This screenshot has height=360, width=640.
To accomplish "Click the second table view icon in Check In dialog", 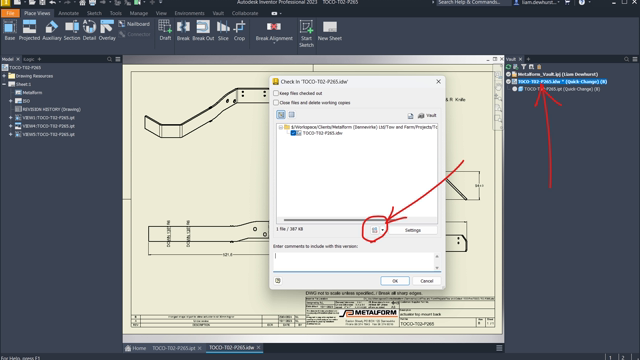I will (291, 115).
